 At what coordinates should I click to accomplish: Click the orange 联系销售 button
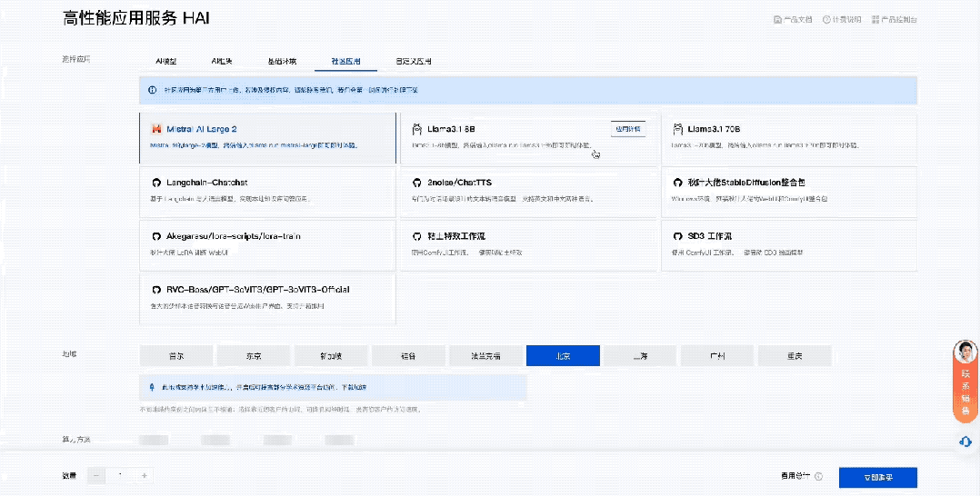tap(965, 392)
